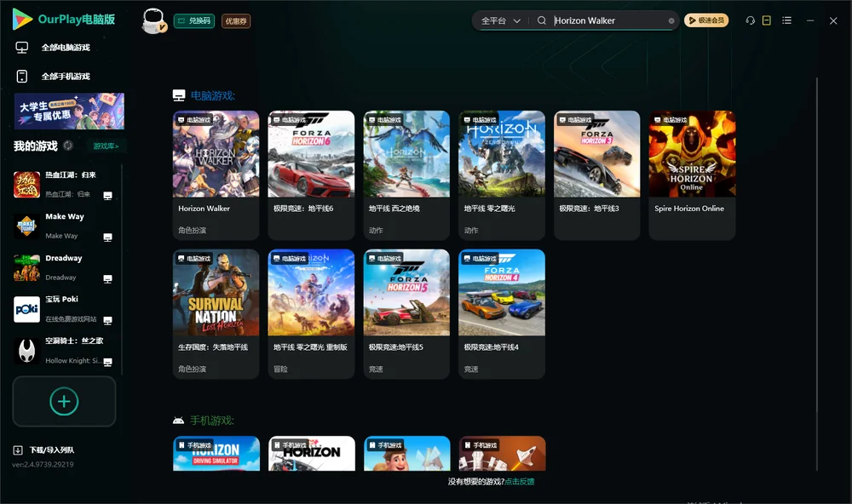The image size is (852, 504).
Task: Click the 电脑游戏: section heading
Action: click(212, 95)
